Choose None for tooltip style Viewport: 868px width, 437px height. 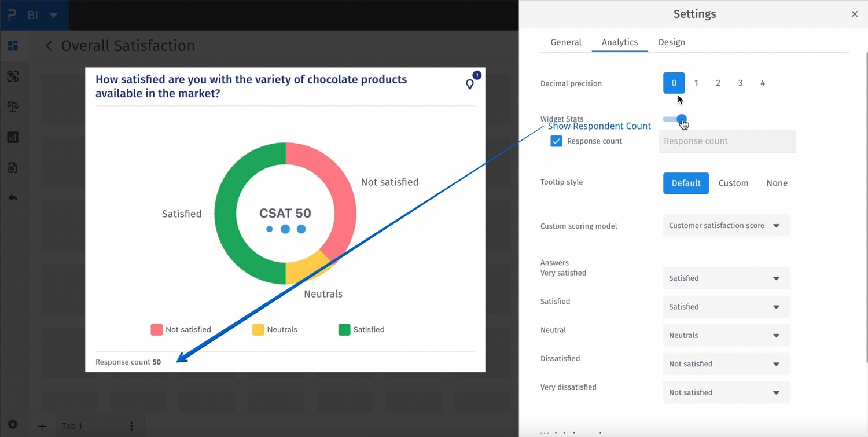pyautogui.click(x=777, y=183)
